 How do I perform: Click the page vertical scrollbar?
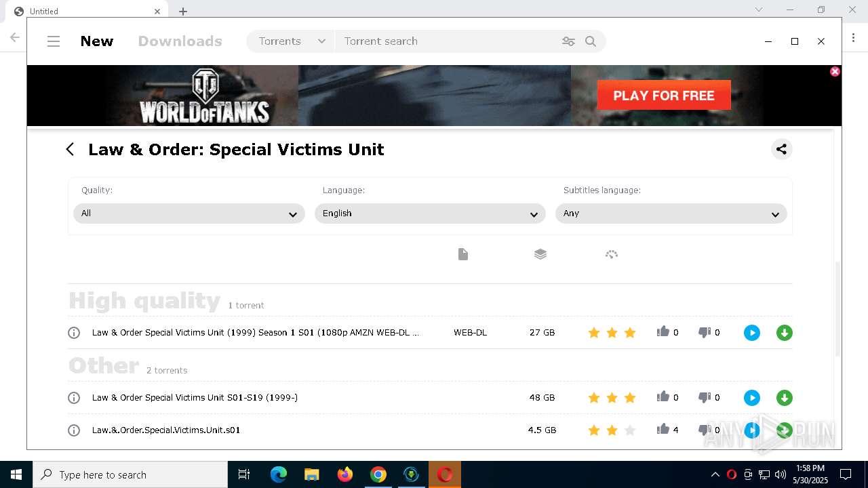pyautogui.click(x=837, y=309)
